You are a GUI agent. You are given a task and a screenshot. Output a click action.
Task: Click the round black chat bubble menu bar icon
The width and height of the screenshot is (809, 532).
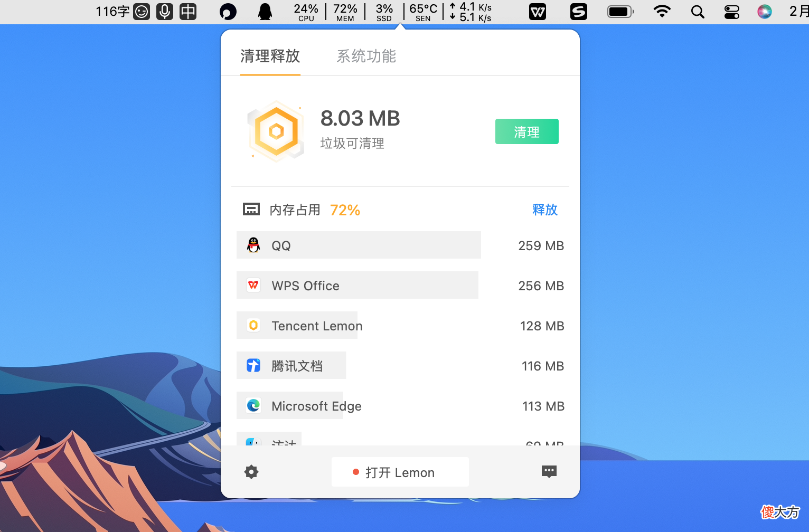(x=228, y=12)
